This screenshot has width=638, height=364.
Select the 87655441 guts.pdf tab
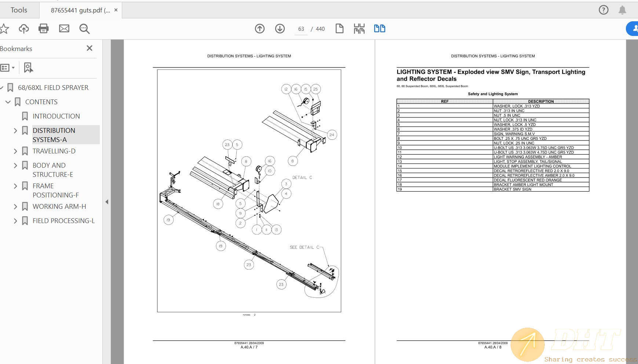[80, 10]
